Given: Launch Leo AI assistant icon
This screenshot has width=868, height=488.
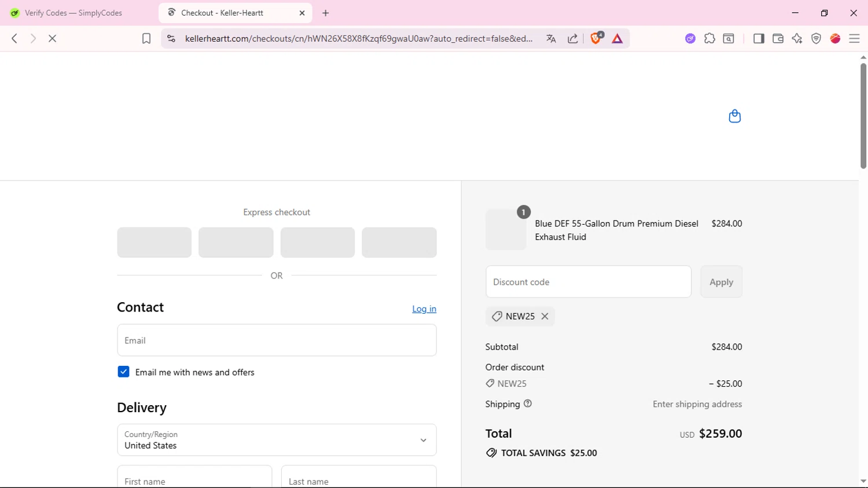Looking at the screenshot, I should click(x=797, y=39).
